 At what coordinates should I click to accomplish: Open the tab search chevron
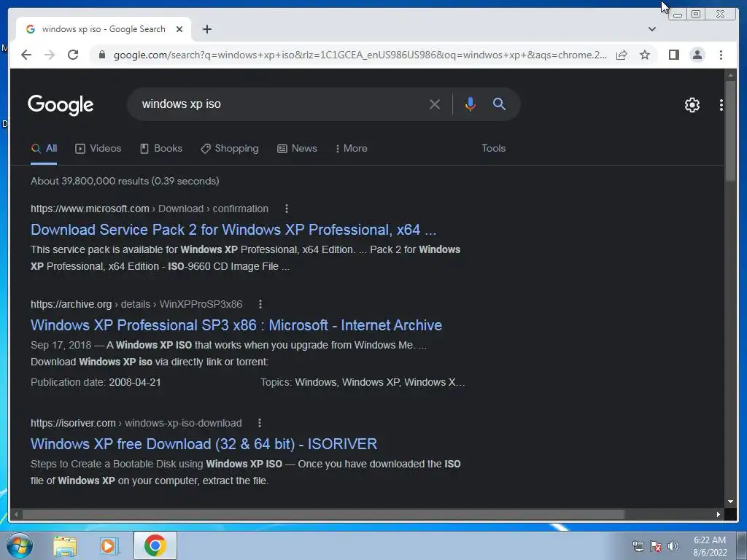click(652, 29)
